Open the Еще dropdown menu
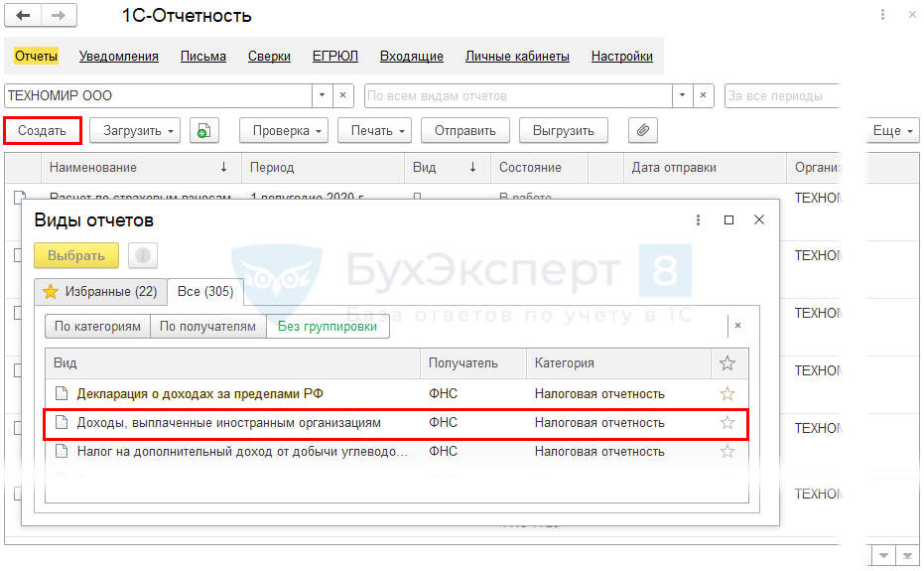The width and height of the screenshot is (924, 571). point(893,131)
